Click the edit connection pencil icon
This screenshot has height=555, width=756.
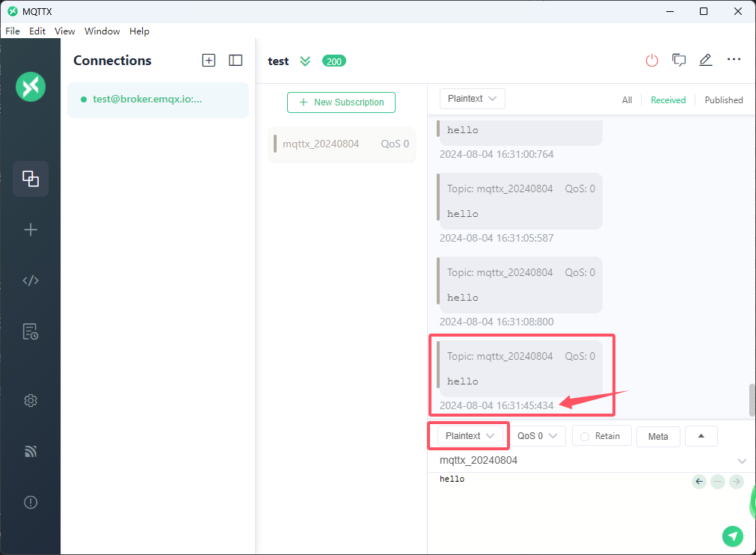click(x=706, y=61)
